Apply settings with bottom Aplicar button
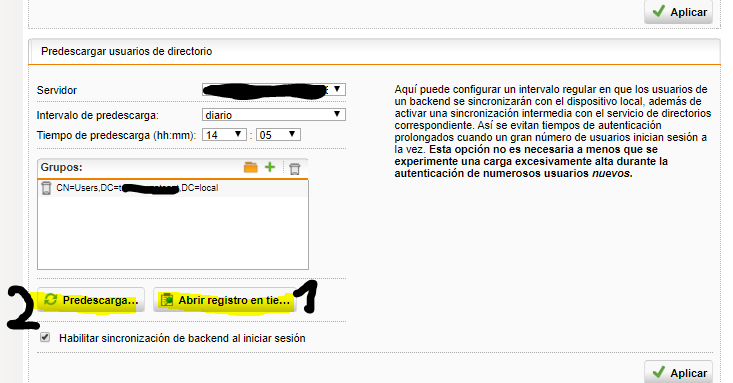This screenshot has height=383, width=733. click(x=678, y=372)
